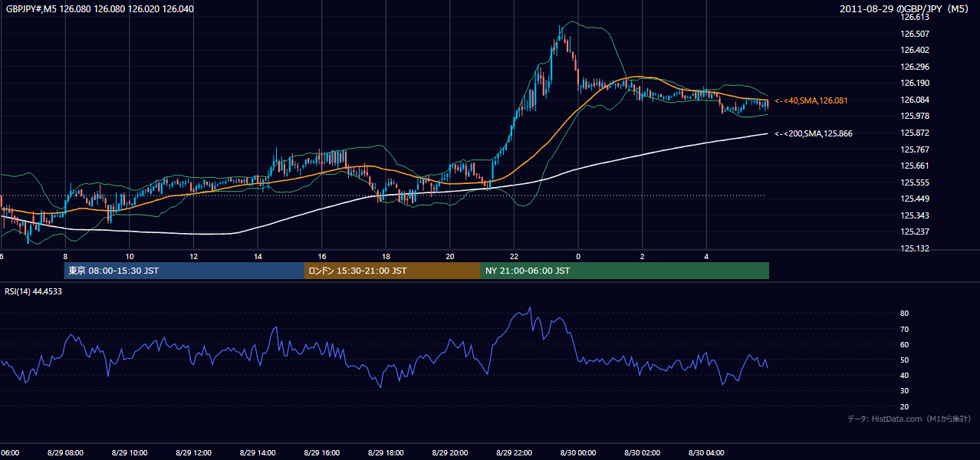
Task: Click the 8/29 10:00 time label
Action: (130, 453)
